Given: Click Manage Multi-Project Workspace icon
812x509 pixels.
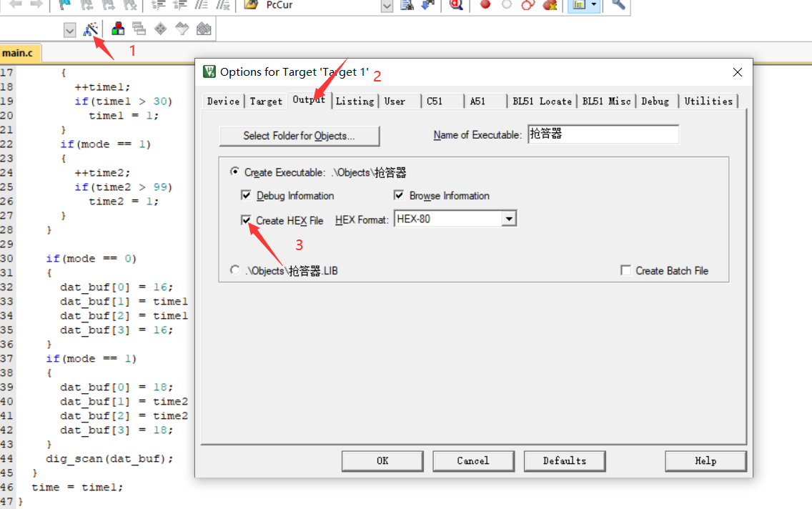Looking at the screenshot, I should tap(139, 29).
